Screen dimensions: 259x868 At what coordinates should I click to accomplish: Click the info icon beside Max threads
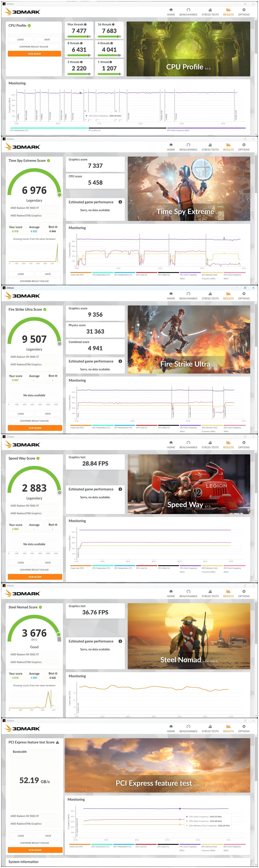tap(85, 25)
